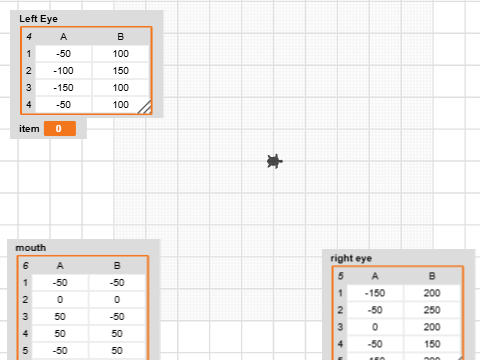Click mouth row 4 cell B (50)
The height and width of the screenshot is (360, 480).
tap(117, 334)
